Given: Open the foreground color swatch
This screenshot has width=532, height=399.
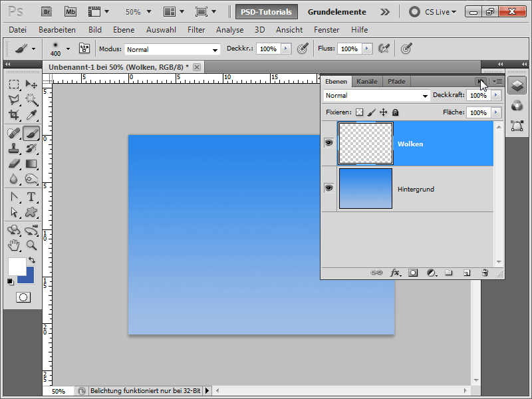Looking at the screenshot, I should (x=17, y=267).
